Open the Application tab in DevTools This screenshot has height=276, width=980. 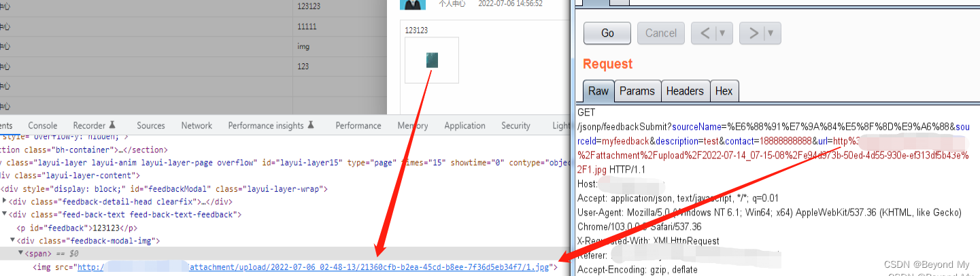pos(464,125)
